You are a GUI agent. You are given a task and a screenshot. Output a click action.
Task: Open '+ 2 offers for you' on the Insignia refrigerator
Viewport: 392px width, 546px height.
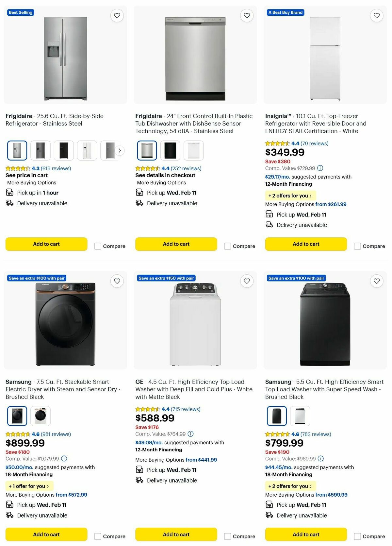pyautogui.click(x=290, y=196)
